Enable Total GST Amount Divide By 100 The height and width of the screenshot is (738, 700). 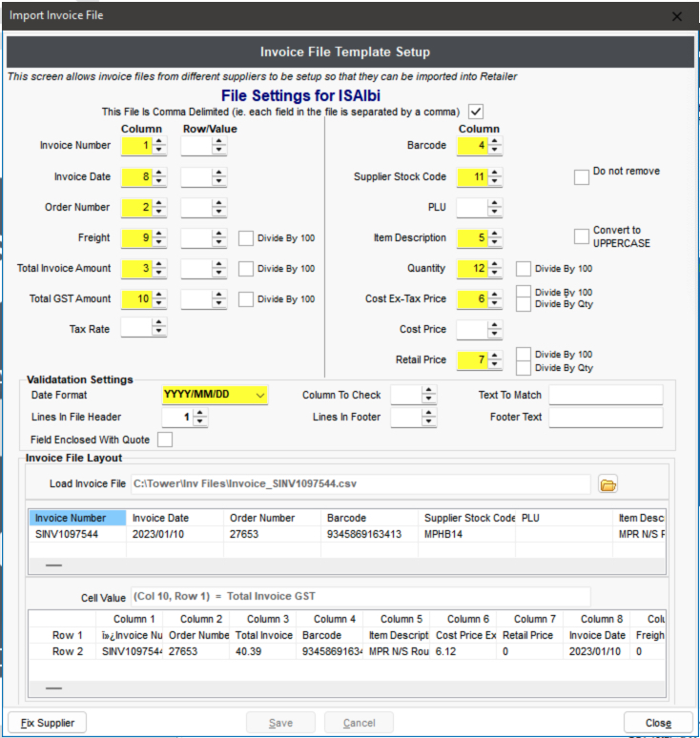tap(246, 299)
